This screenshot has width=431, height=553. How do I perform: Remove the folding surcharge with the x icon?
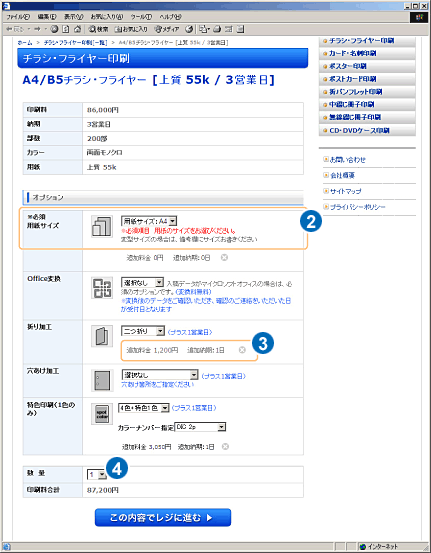point(242,350)
